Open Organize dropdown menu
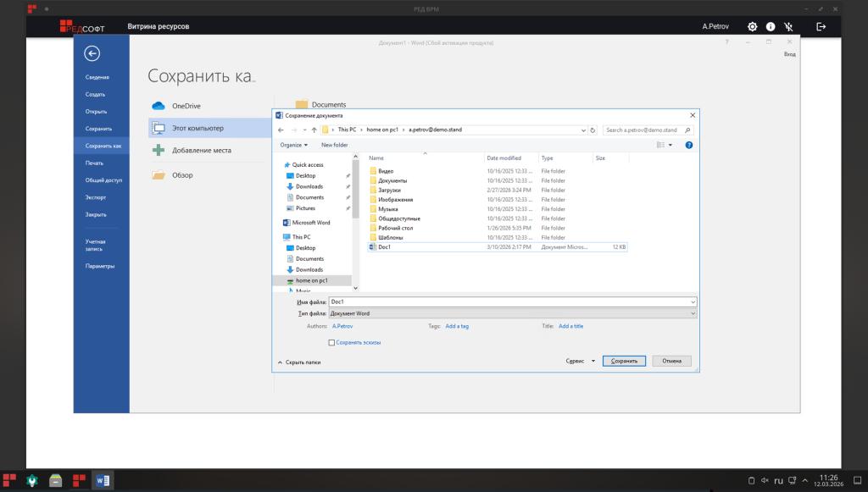868x492 pixels. coord(293,145)
